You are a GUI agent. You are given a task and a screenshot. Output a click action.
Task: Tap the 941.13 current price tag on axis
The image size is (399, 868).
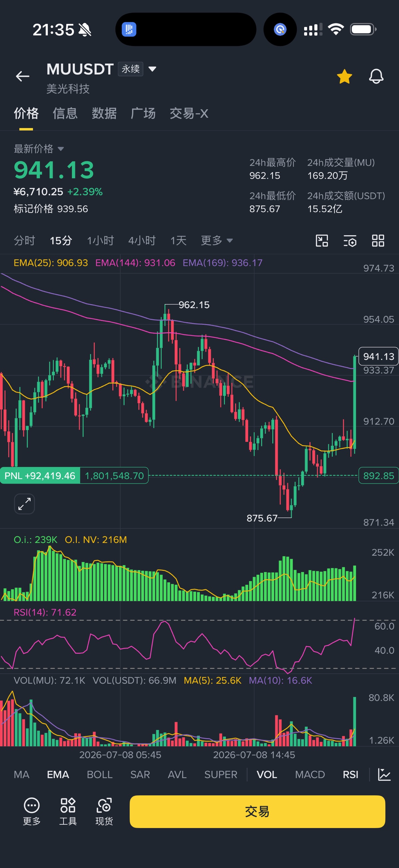tap(378, 356)
